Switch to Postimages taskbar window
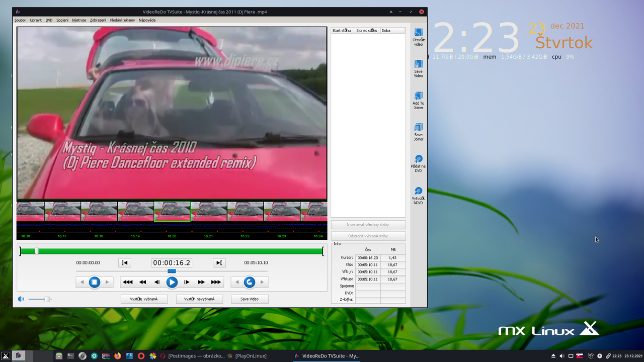644x362 pixels. pos(193,356)
